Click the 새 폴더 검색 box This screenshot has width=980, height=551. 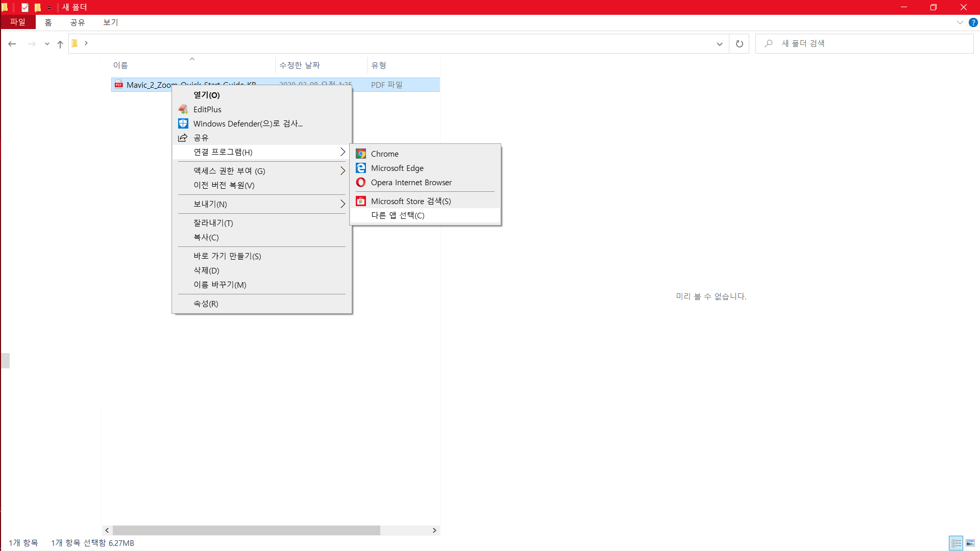(x=868, y=43)
